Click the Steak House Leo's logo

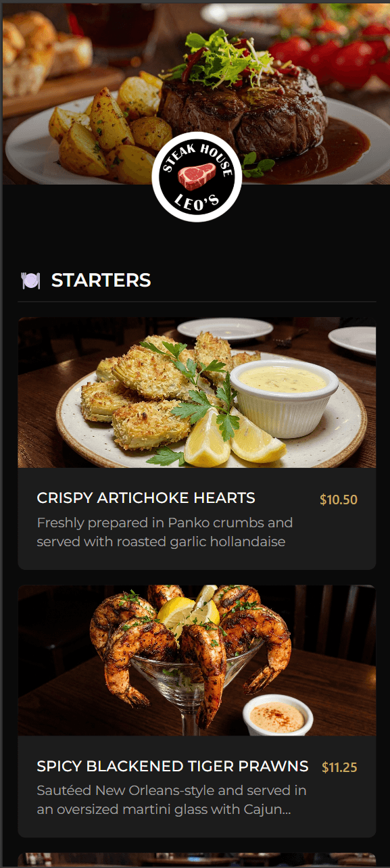pyautogui.click(x=197, y=176)
